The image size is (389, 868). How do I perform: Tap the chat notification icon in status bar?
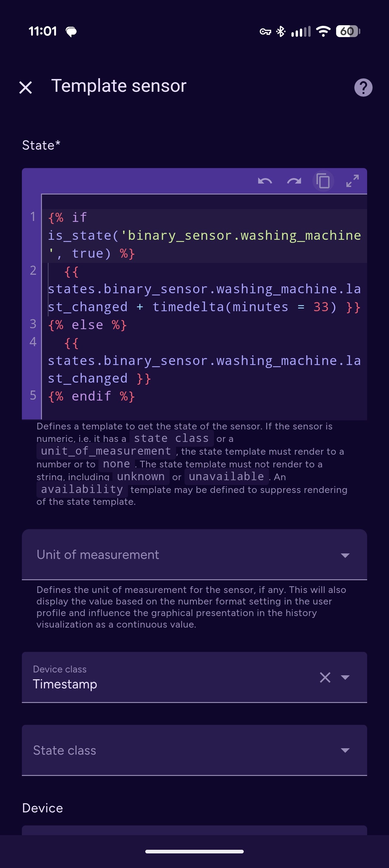click(x=71, y=32)
